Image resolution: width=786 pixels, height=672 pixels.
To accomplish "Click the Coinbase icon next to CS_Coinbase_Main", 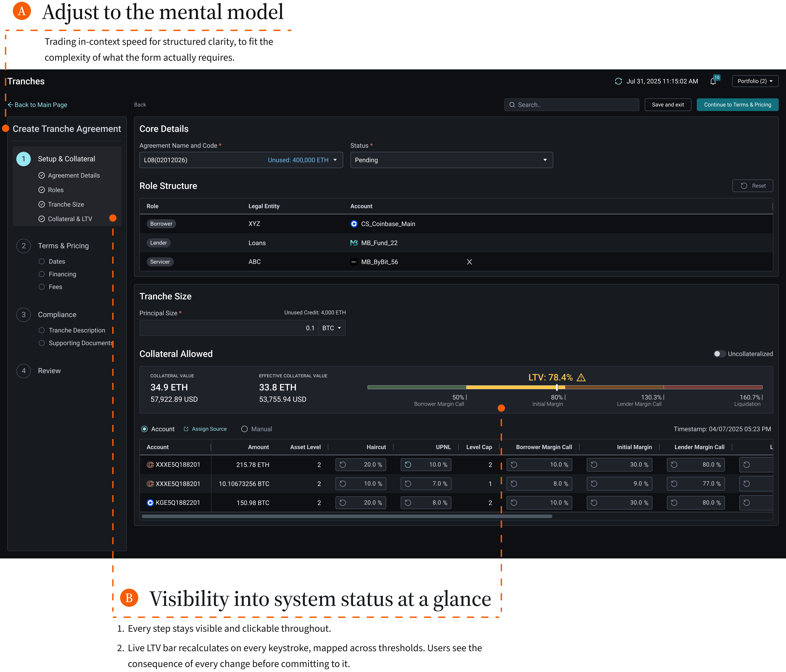I will 354,224.
